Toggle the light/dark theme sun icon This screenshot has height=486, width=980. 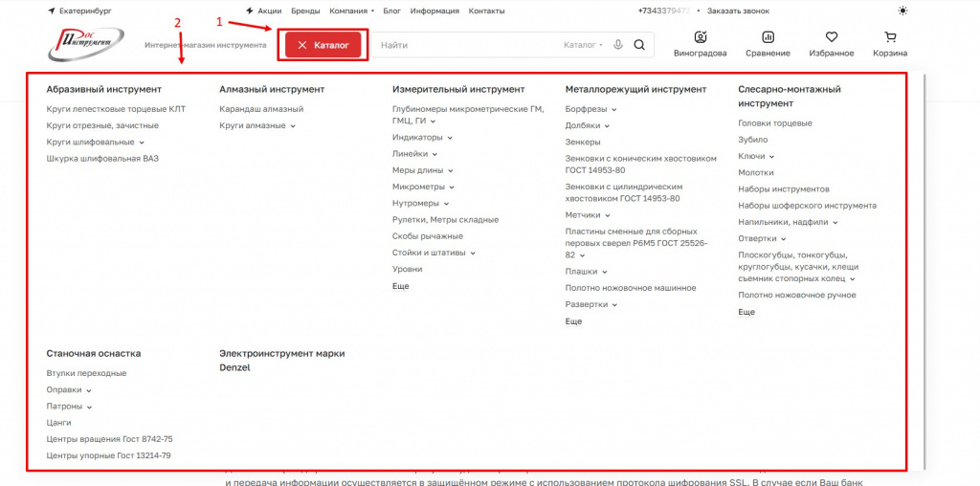[x=902, y=11]
